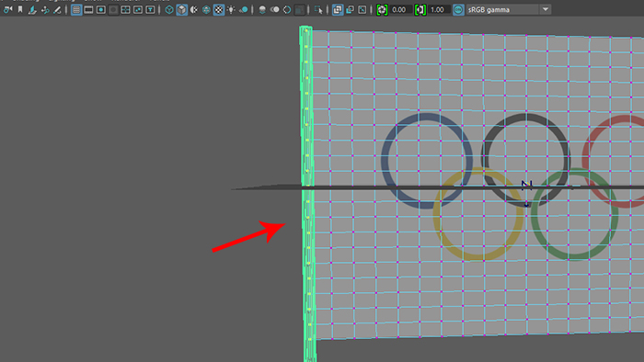
Task: Enable Wireframe display mode
Action: [x=169, y=9]
